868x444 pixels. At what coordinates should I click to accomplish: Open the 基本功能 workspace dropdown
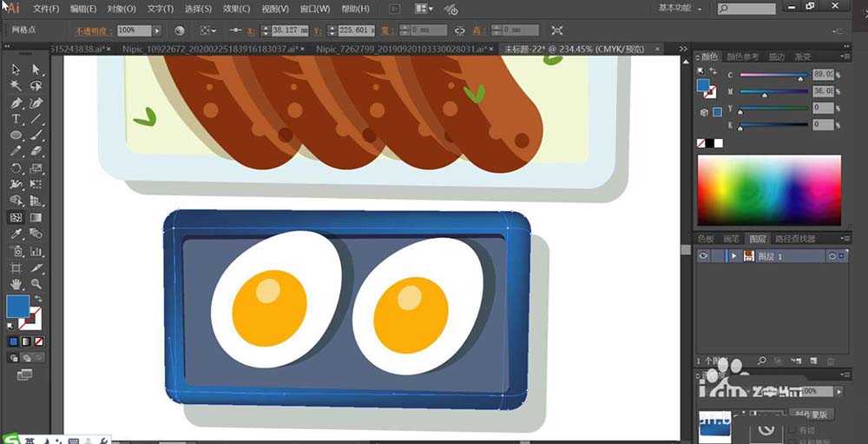coord(681,9)
